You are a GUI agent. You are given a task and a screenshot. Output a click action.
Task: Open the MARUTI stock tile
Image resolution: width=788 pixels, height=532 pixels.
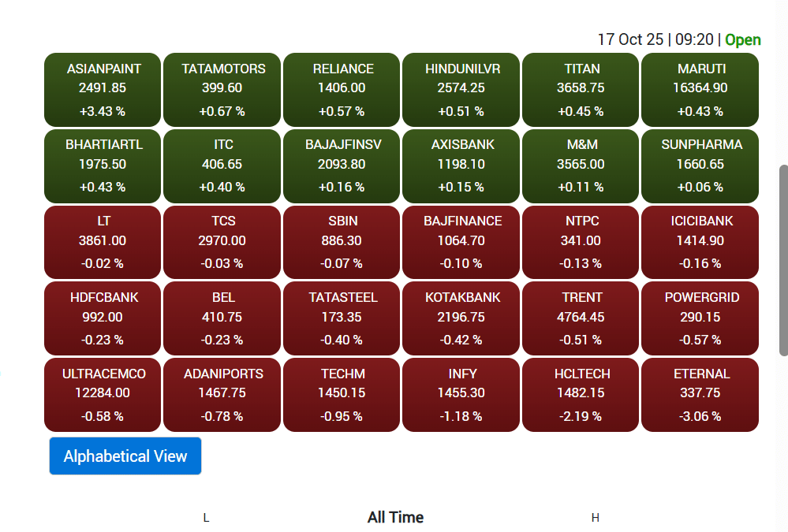pos(700,90)
